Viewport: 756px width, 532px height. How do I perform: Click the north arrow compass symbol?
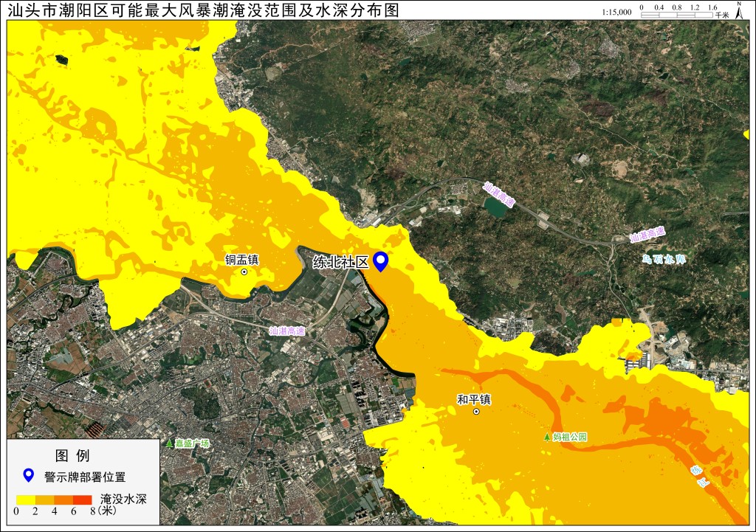739,10
